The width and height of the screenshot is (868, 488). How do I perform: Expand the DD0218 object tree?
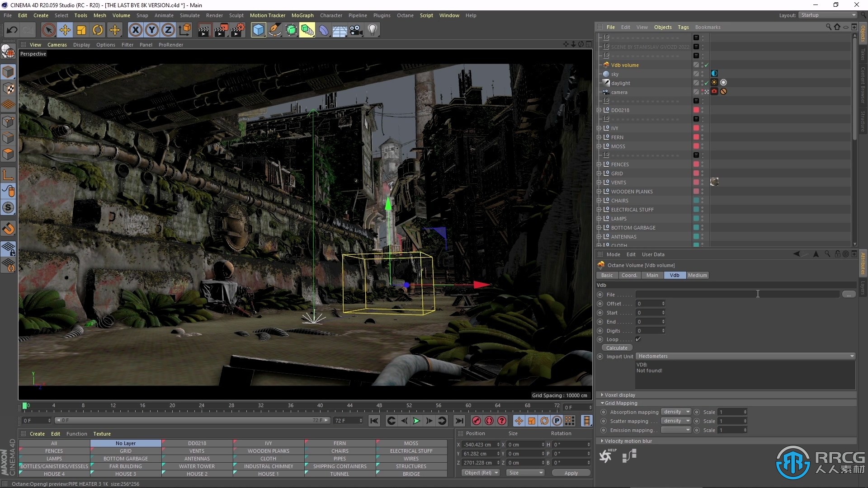[x=599, y=110]
